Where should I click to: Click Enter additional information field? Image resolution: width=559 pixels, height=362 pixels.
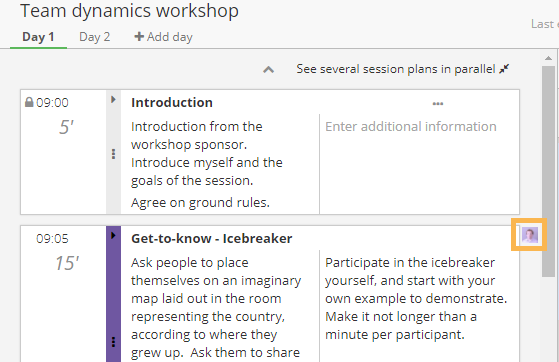tap(411, 126)
